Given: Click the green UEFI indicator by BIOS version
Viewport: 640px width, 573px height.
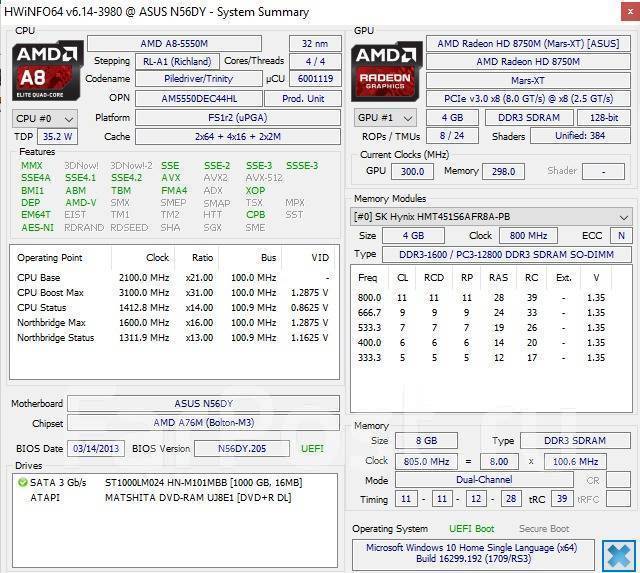Looking at the screenshot, I should coord(313,448).
